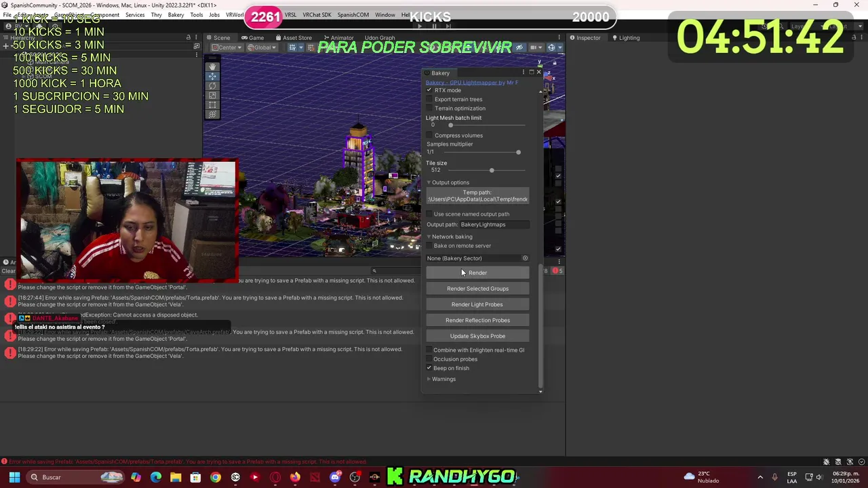
Task: Enable Terrain optimization checkbox
Action: click(x=429, y=108)
